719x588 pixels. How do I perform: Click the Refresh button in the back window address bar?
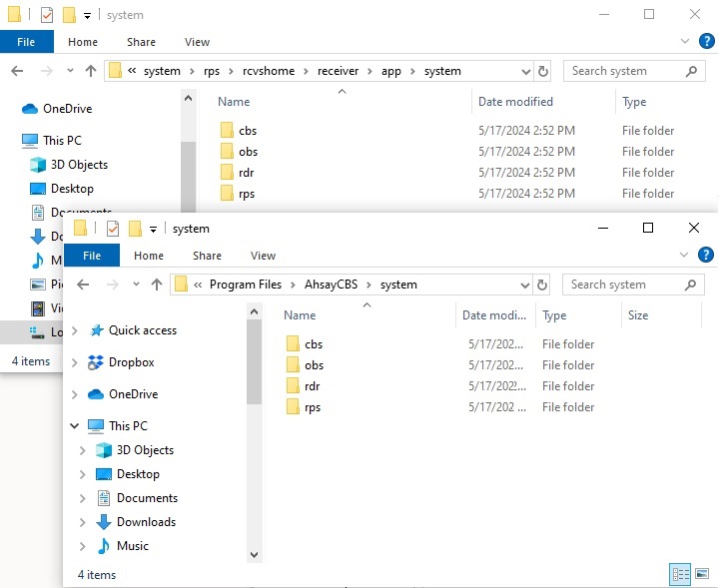point(543,71)
